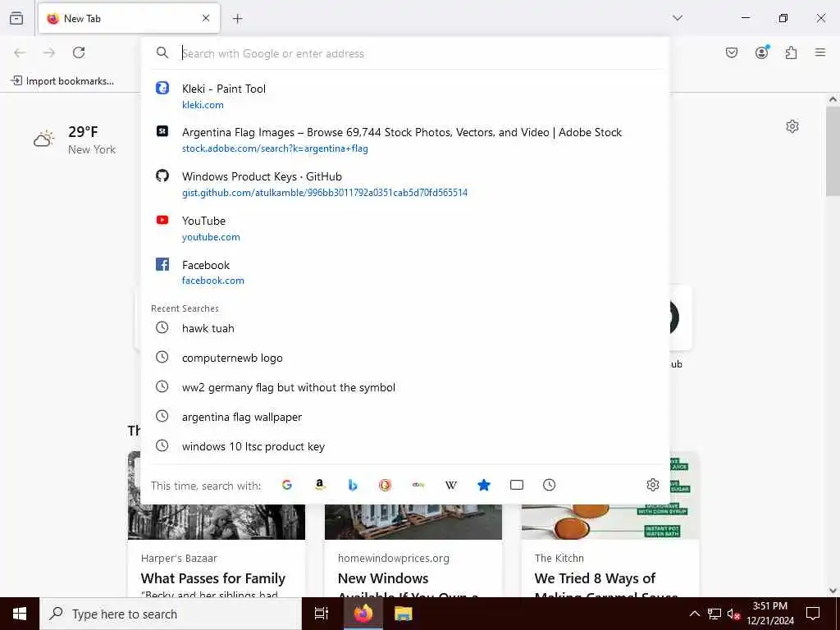Viewport: 840px width, 630px height.
Task: Search this time with Wikipedia icon
Action: 451,485
